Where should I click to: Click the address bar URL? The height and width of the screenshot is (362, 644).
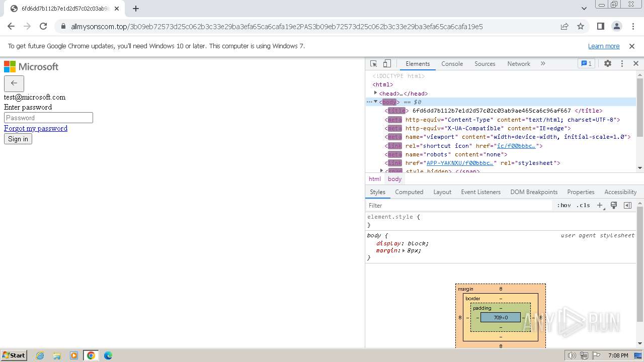[x=277, y=27]
